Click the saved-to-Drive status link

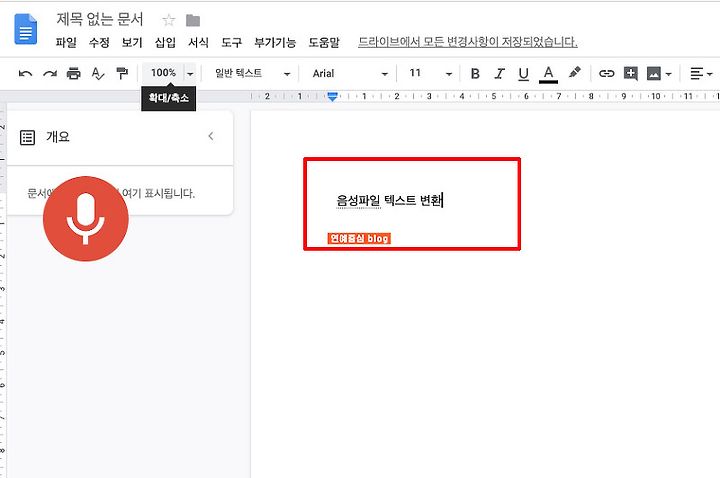tap(467, 42)
